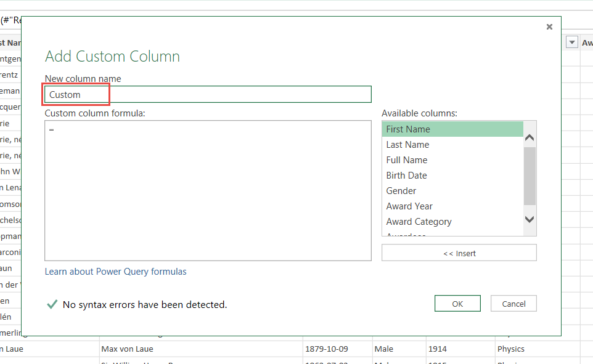Image resolution: width=593 pixels, height=364 pixels.
Task: Click the green syntax check mark icon
Action: point(52,304)
